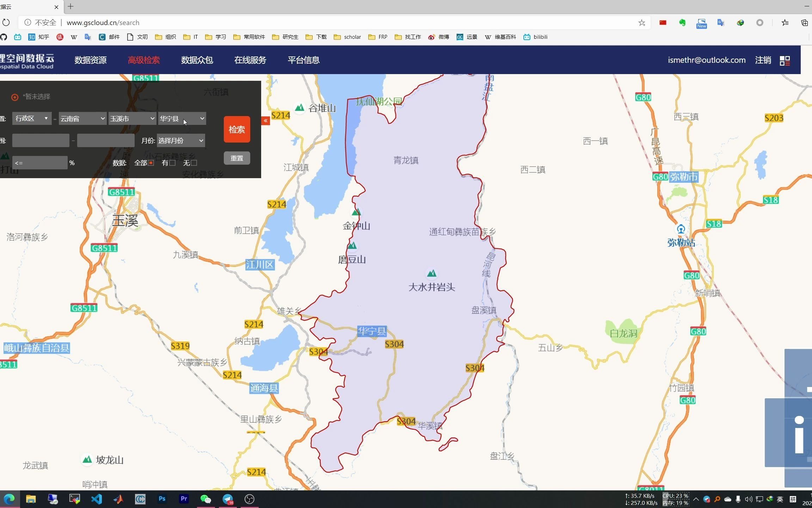Open the 云南省 province dropdown
The width and height of the screenshot is (812, 508).
pos(82,119)
